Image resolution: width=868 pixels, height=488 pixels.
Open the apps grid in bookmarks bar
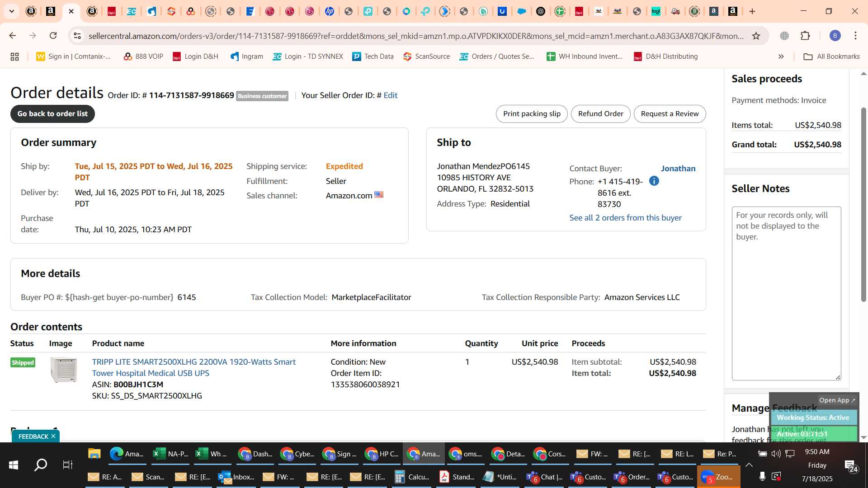(x=14, y=56)
